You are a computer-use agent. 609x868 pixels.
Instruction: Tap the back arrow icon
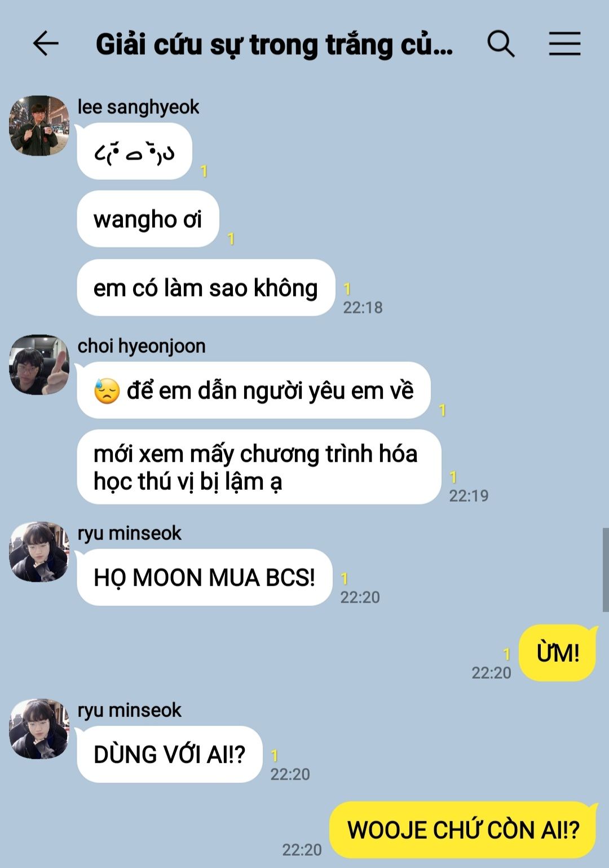click(46, 43)
